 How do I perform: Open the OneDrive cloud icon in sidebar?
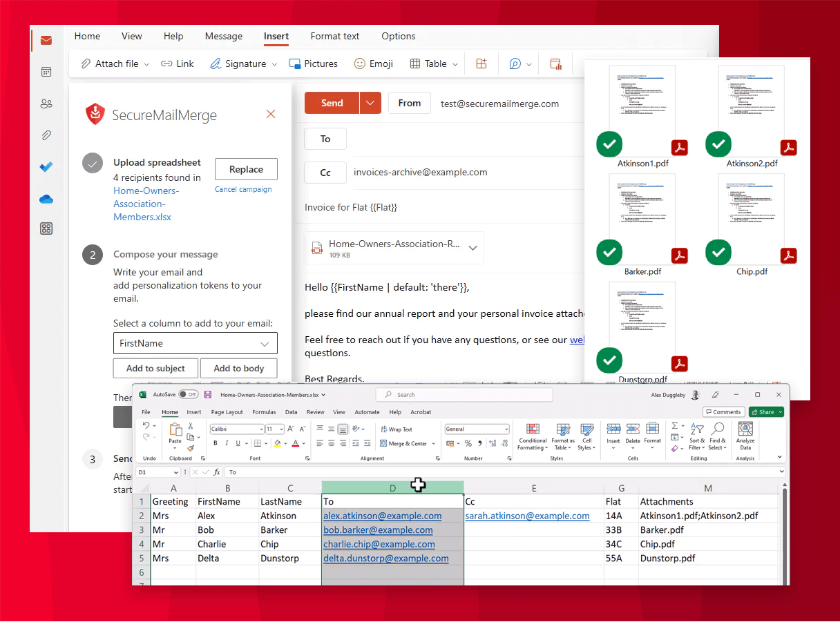(46, 200)
